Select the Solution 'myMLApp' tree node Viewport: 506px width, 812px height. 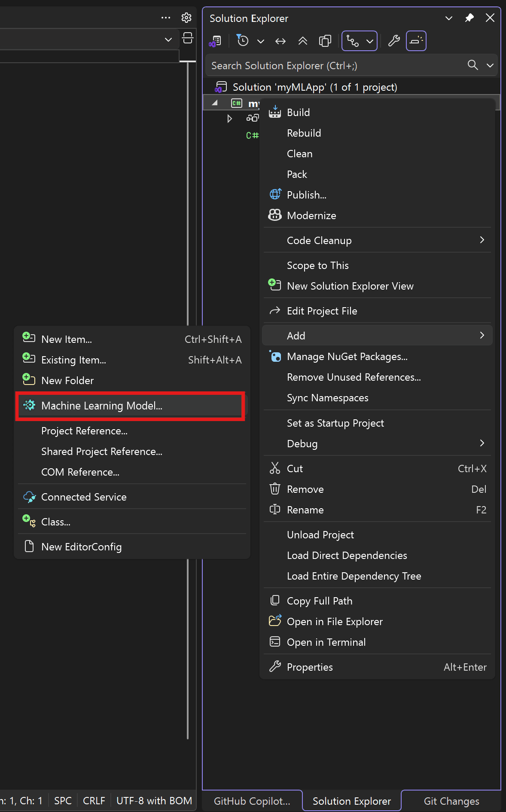point(315,87)
